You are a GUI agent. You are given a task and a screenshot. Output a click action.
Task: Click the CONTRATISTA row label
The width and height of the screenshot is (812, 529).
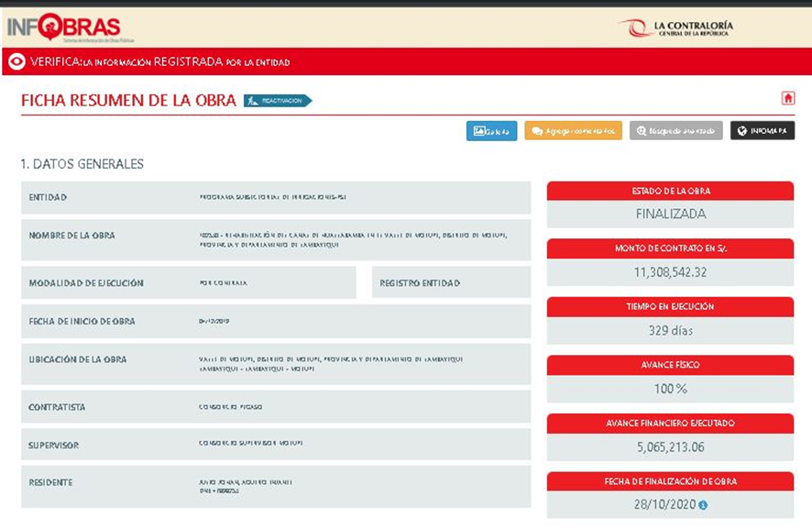point(57,407)
